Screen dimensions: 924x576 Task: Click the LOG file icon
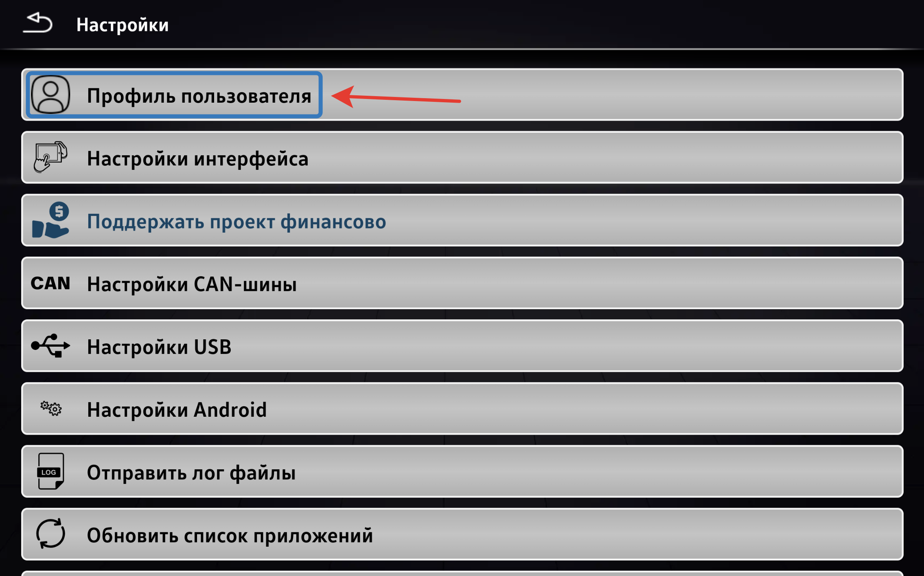[x=50, y=471]
